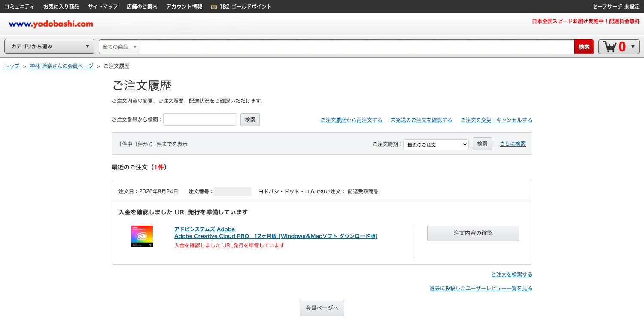This screenshot has width=644, height=322.
Task: Open the コミュニティ menu item
Action: [x=19, y=7]
